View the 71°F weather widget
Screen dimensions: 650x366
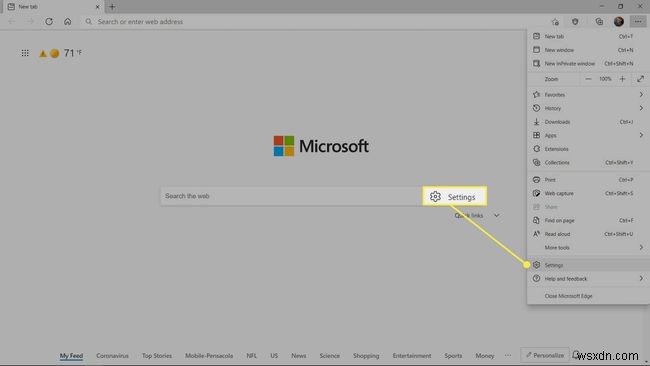pos(61,53)
